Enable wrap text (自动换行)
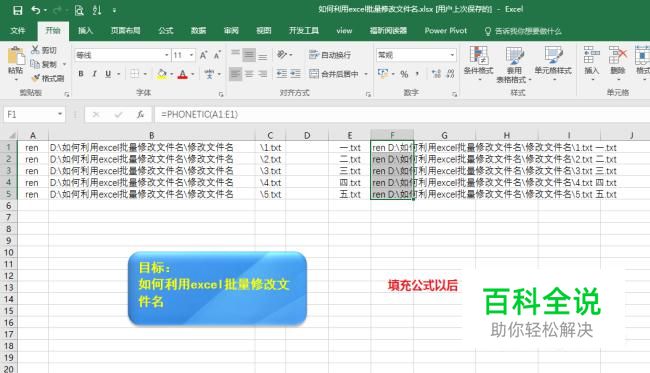Viewport: 650px width, 373px height. [330, 55]
